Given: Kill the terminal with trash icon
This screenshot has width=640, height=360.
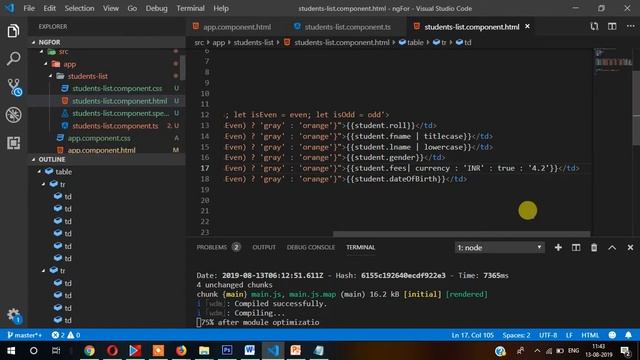Looking at the screenshot, I should pos(594,248).
